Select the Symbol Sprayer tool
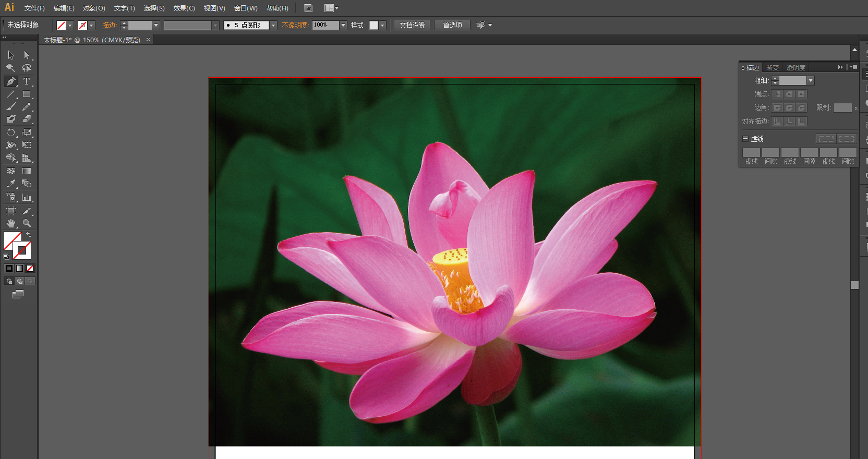This screenshot has height=459, width=868. [x=11, y=197]
